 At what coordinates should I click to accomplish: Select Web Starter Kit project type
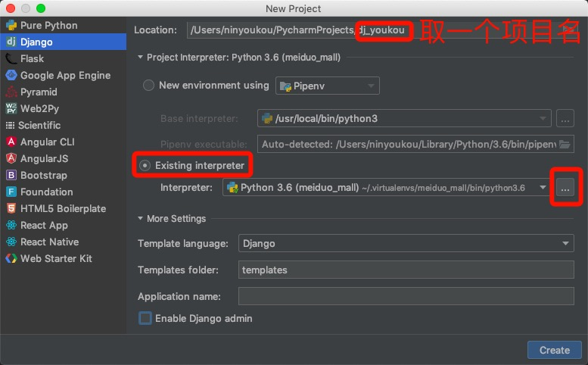63,258
